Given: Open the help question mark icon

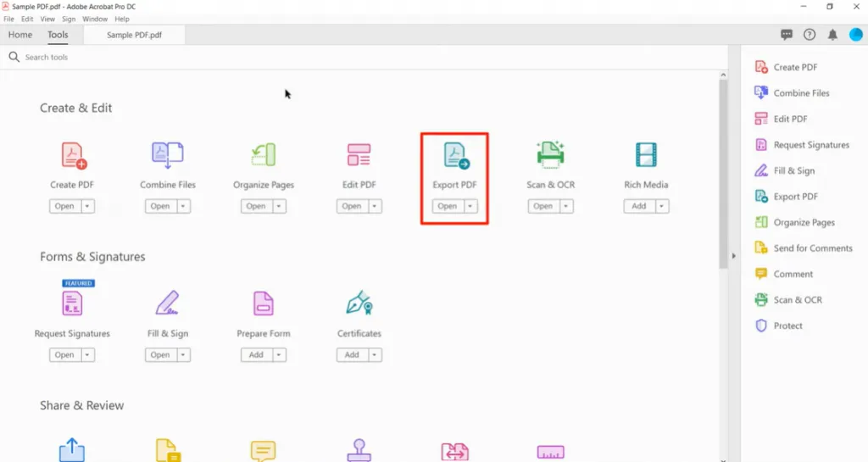Looking at the screenshot, I should coord(810,35).
